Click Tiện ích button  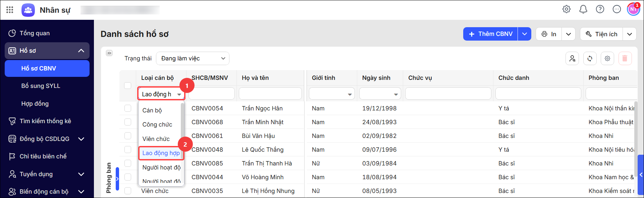pyautogui.click(x=601, y=34)
